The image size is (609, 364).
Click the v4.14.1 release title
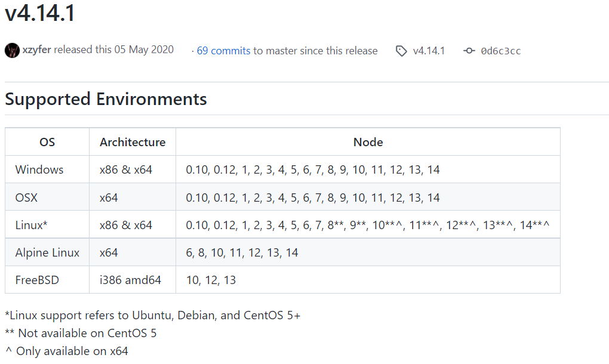(x=40, y=13)
